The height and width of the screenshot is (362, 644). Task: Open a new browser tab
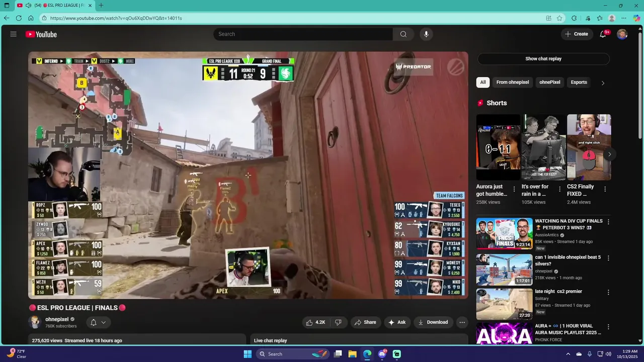pyautogui.click(x=101, y=6)
